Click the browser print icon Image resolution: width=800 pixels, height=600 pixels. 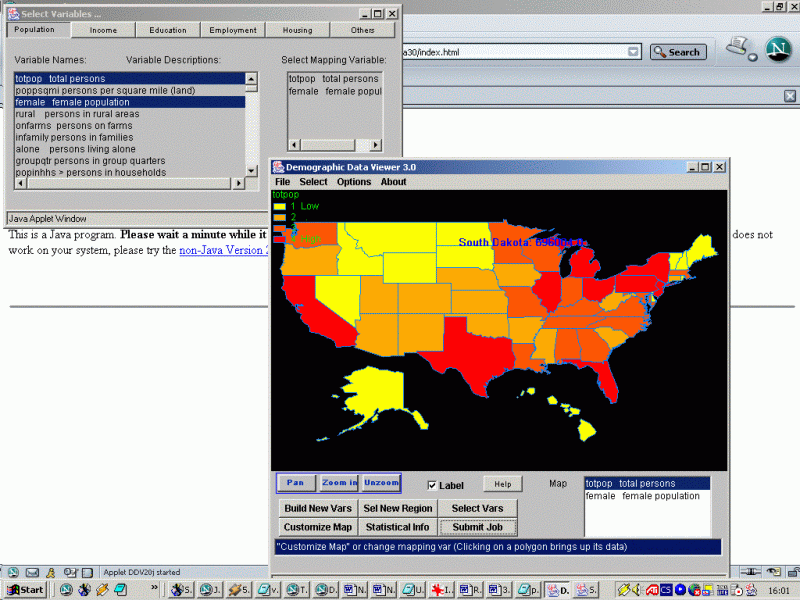[739, 48]
